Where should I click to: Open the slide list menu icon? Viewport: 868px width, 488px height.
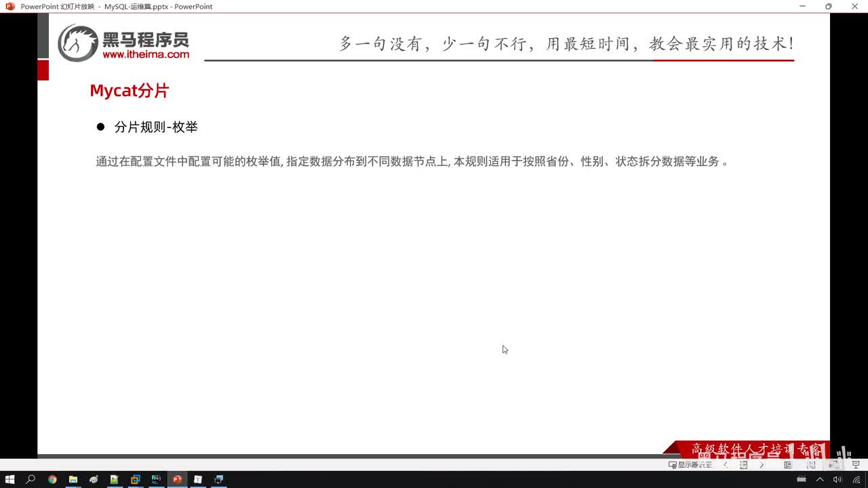pos(743,465)
